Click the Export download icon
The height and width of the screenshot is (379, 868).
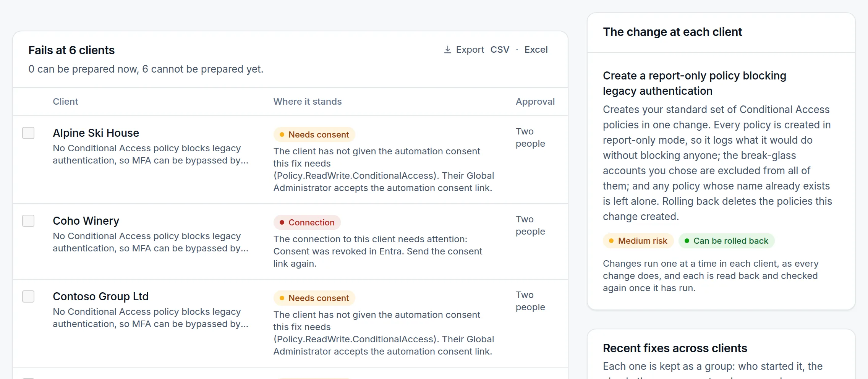[447, 50]
